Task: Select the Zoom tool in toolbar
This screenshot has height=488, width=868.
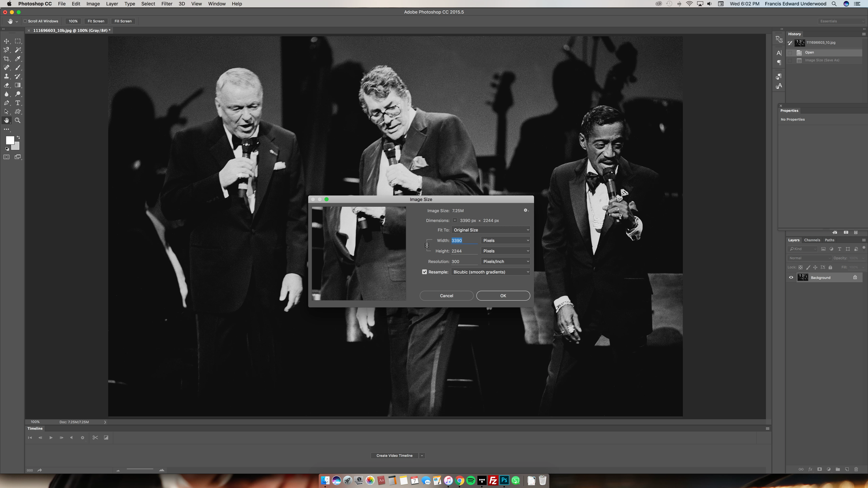Action: 18,121
